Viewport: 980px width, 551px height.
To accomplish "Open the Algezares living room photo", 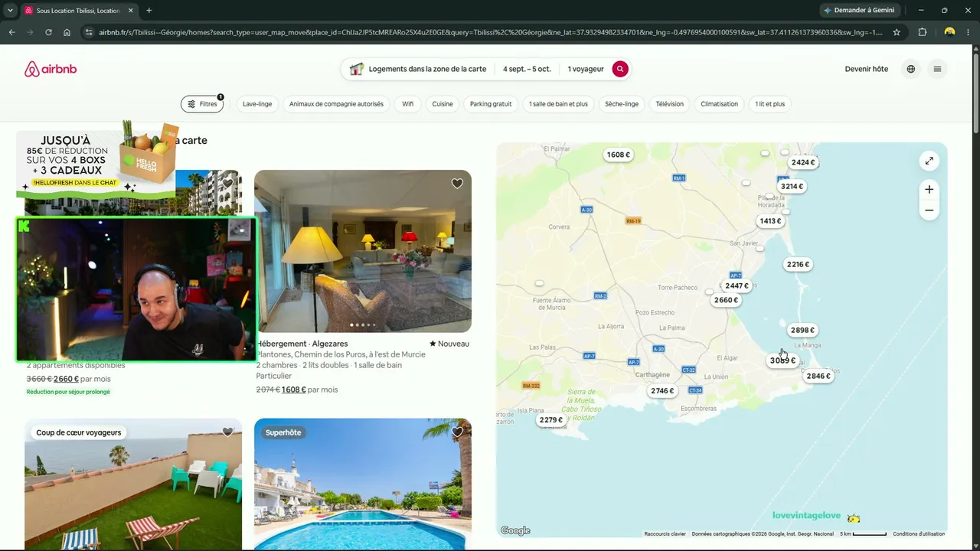I will [363, 251].
